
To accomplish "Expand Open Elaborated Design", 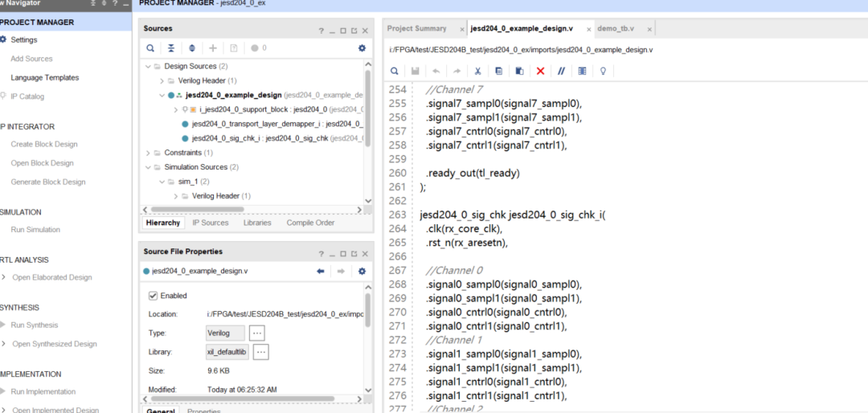I will pyautogui.click(x=5, y=277).
